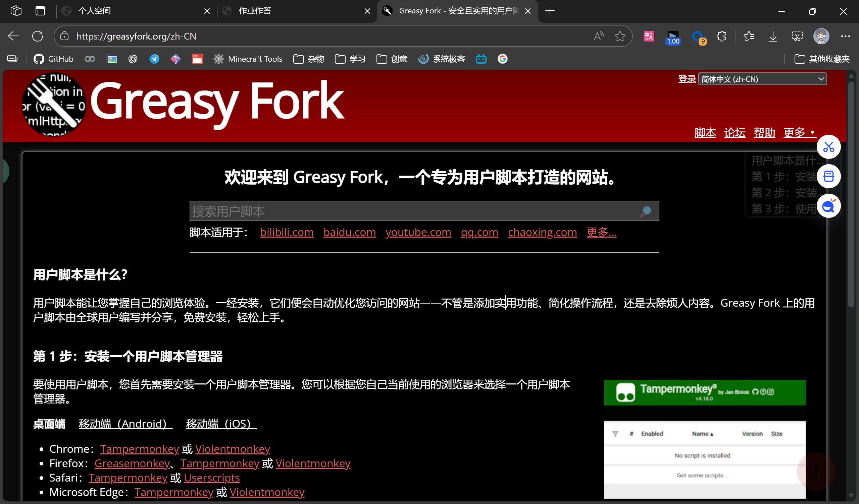Open the language selector 简体中文 dropdown
Viewport: 859px width, 504px height.
(x=762, y=79)
